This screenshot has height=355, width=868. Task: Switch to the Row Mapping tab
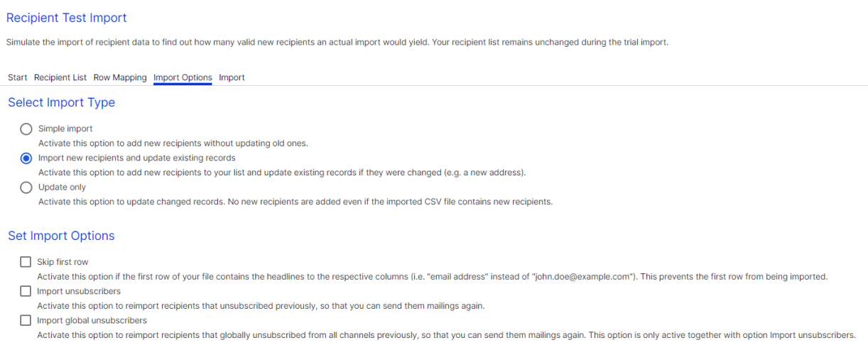point(120,77)
